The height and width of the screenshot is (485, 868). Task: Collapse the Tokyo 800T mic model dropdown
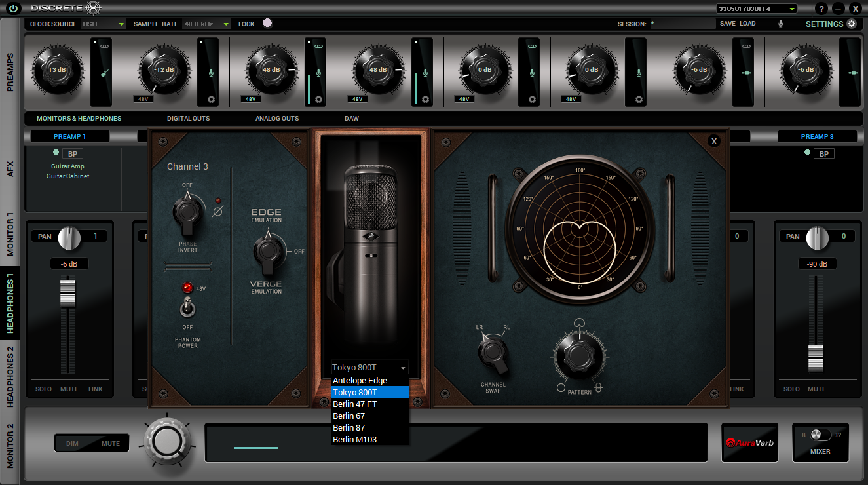(370, 367)
